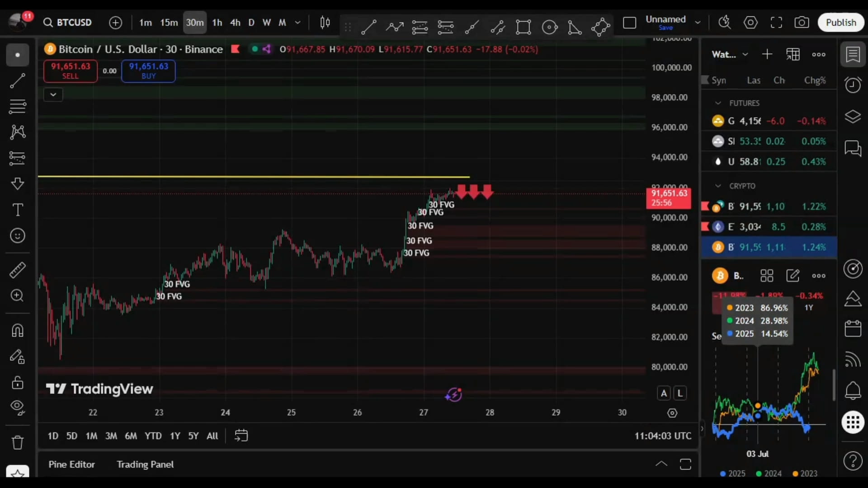Image resolution: width=868 pixels, height=488 pixels.
Task: Open the Alerts alarm clock panel
Action: (x=853, y=85)
